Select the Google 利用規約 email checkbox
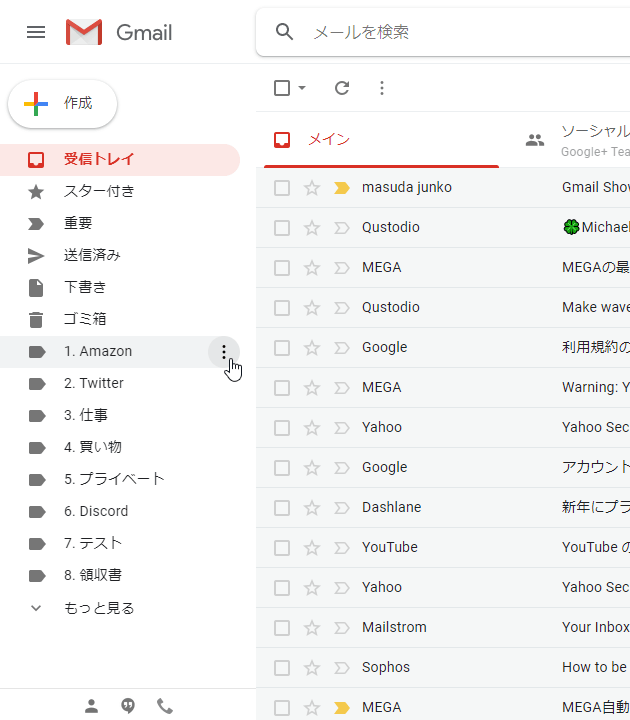This screenshot has width=630, height=720. click(282, 348)
